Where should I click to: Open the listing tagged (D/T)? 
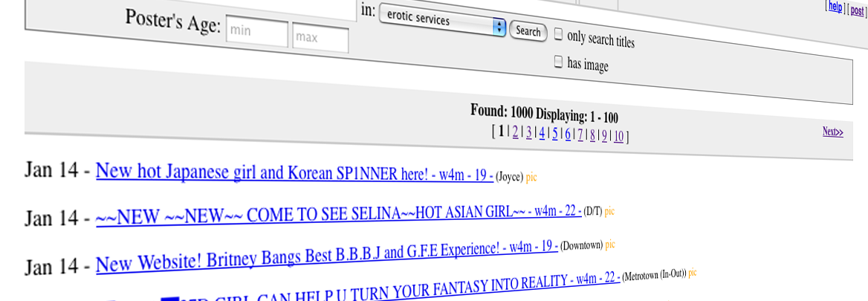[x=338, y=215]
